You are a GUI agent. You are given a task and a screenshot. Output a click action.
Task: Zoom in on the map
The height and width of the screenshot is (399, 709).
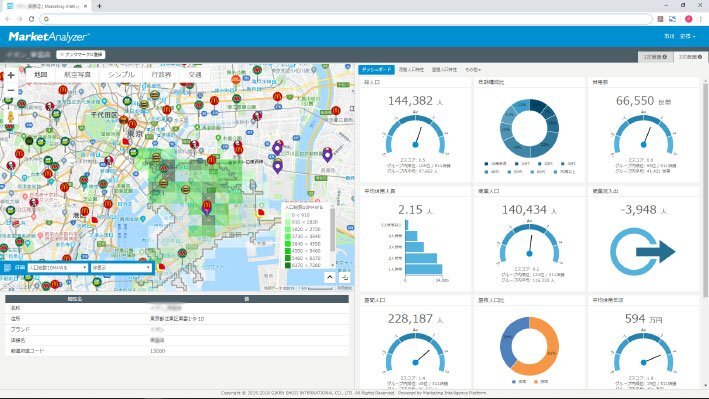[11, 76]
